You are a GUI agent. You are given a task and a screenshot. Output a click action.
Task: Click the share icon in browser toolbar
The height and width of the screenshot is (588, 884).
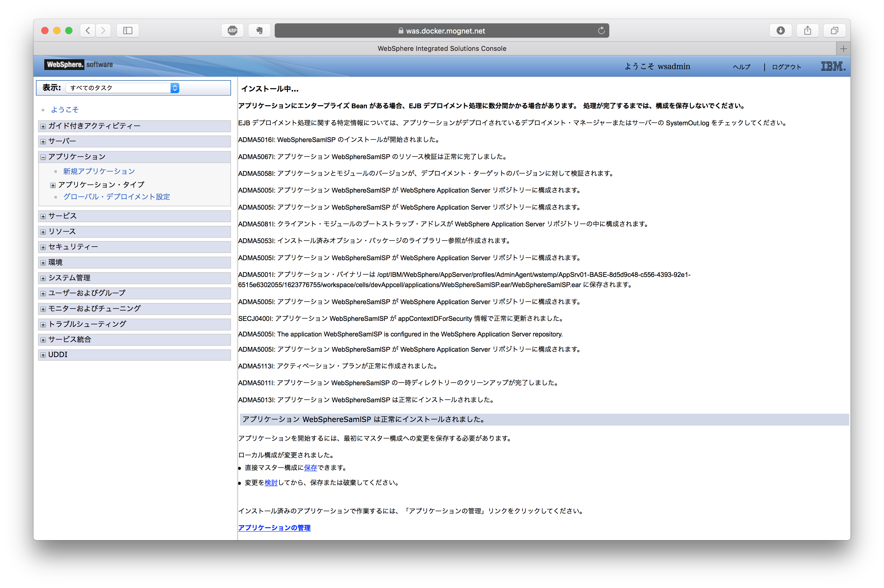click(807, 31)
